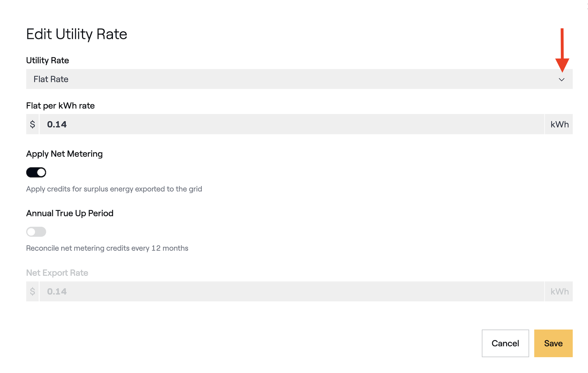Click the "Utility Rate" field label
Image resolution: width=588 pixels, height=373 pixels.
pyautogui.click(x=48, y=60)
